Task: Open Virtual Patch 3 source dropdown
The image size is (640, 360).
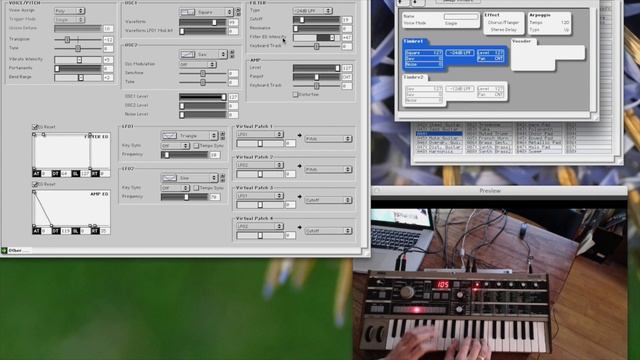Action: 260,196
